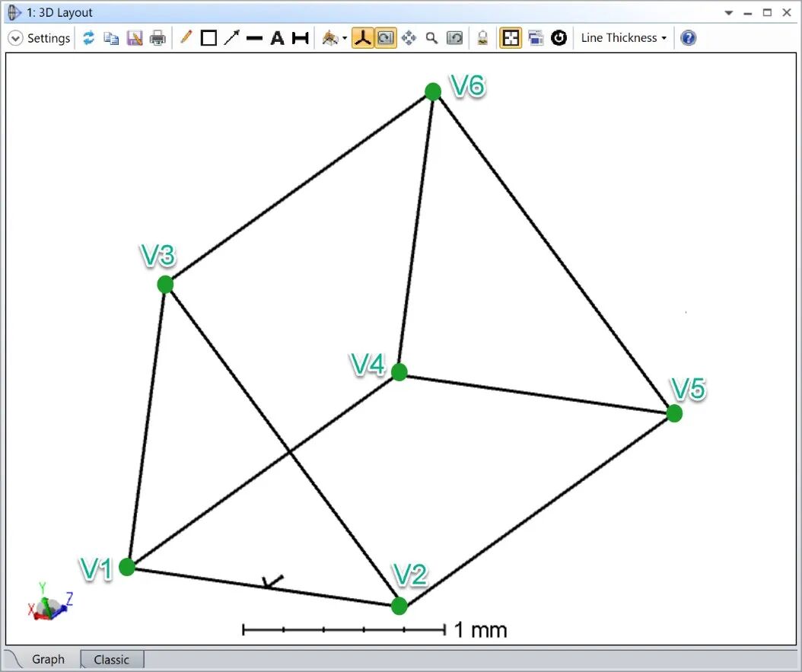Click the green dot at vertex V4
Screen dimensions: 802x672
tap(399, 372)
